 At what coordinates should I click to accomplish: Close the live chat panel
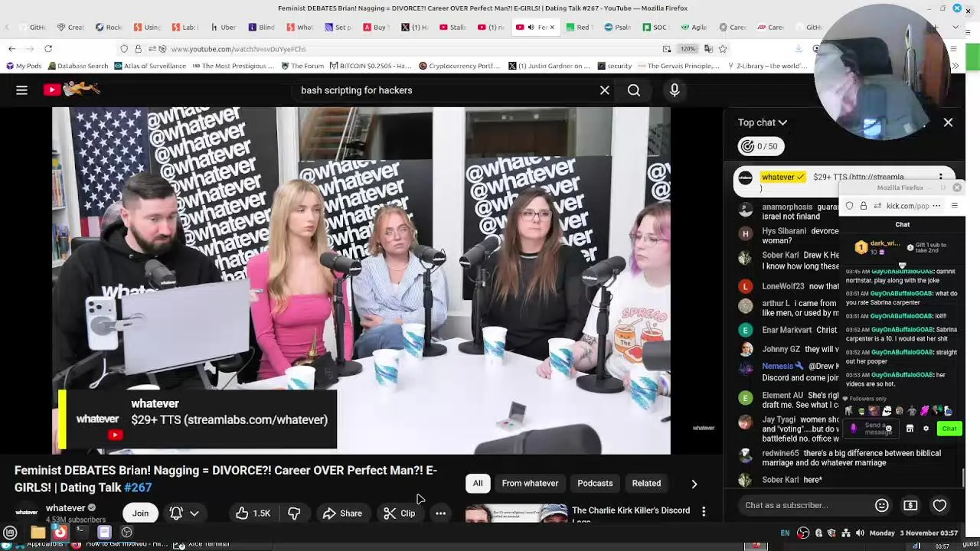point(948,122)
